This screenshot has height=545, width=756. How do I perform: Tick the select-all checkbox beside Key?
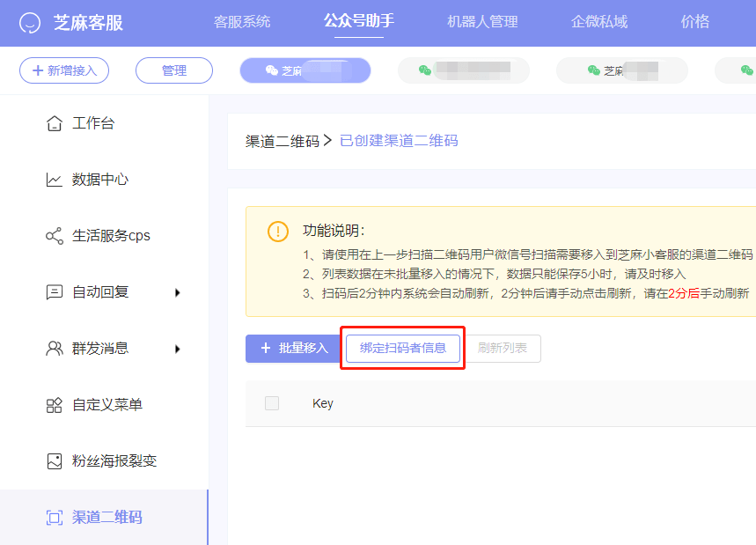(x=272, y=403)
